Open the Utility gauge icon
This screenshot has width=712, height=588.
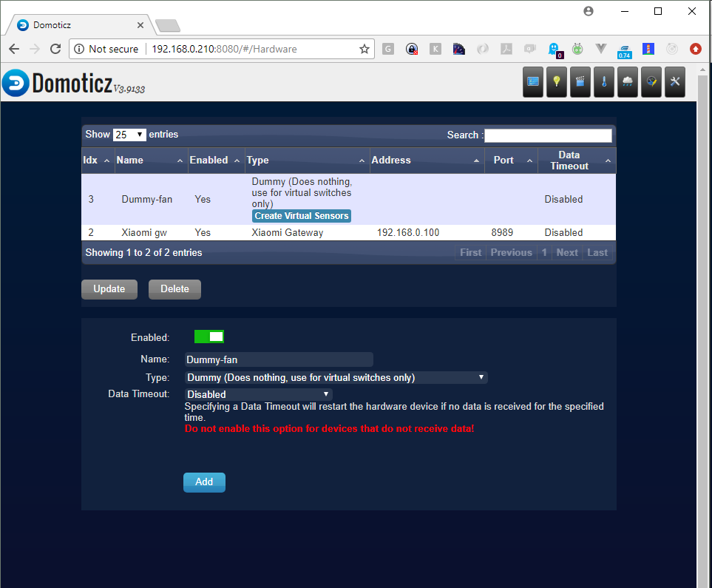tap(651, 82)
